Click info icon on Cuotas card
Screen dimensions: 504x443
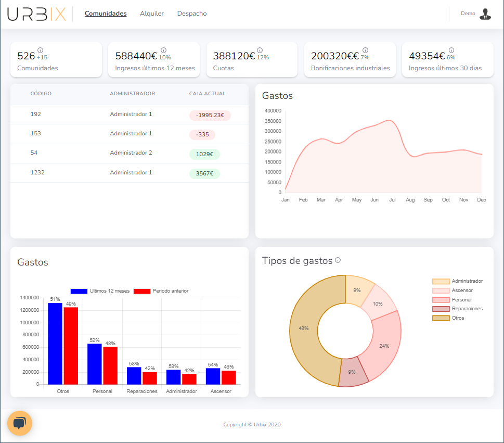coord(260,50)
